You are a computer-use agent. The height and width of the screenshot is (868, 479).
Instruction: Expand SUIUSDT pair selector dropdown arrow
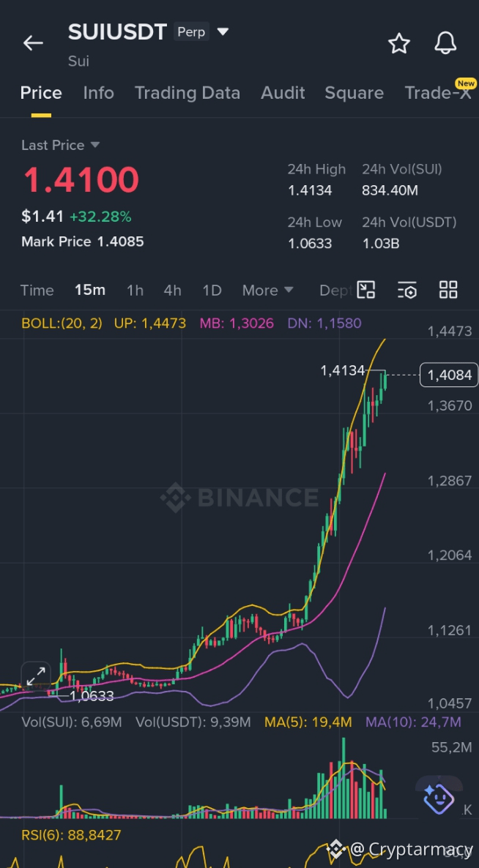(223, 32)
